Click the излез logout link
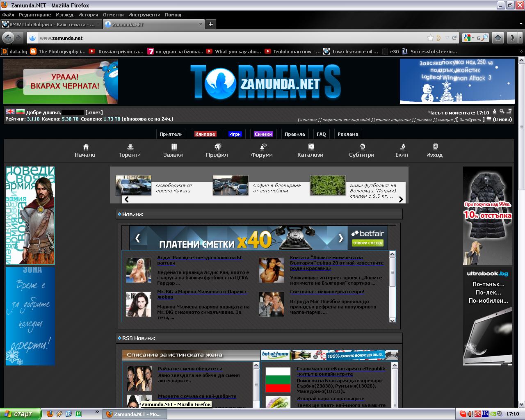This screenshot has width=525, height=420. pyautogui.click(x=94, y=112)
